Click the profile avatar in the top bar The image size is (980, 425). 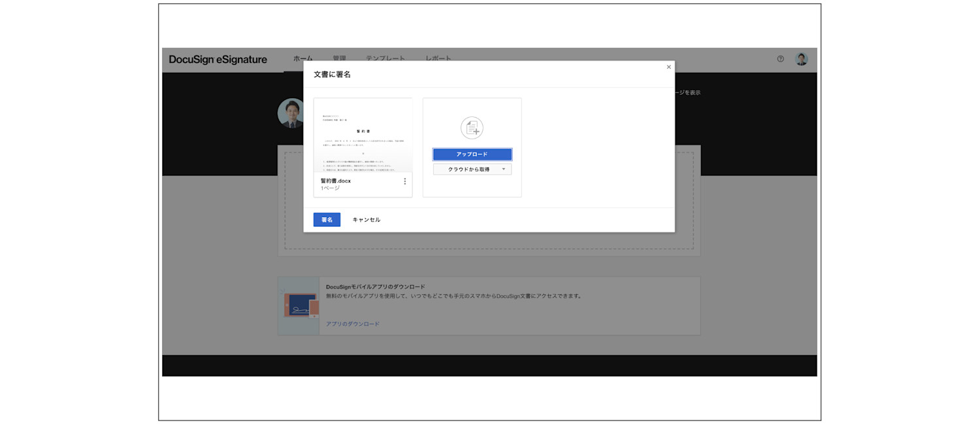click(x=801, y=59)
